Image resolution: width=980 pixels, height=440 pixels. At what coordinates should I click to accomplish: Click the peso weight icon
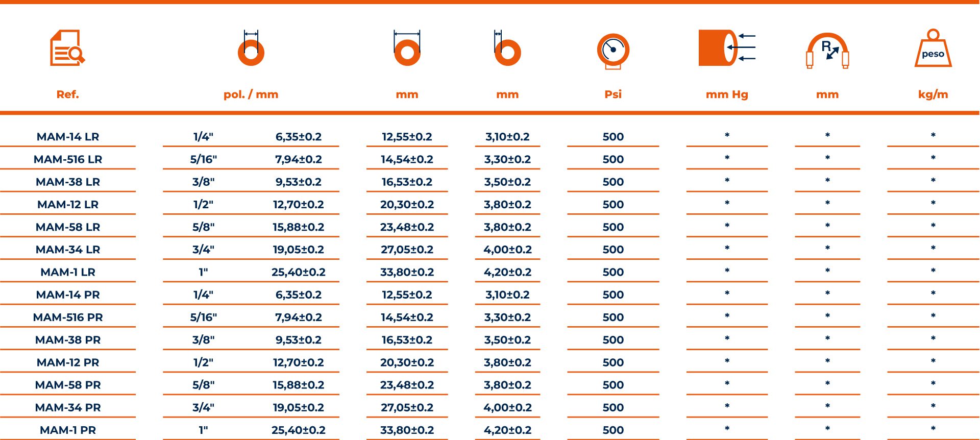coord(933,48)
